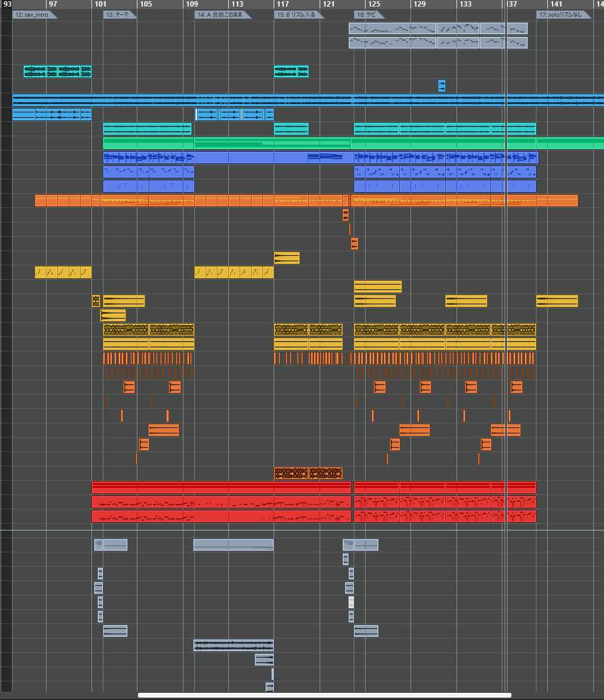Viewport: 604px width, 700px height.
Task: Select the long blue audio waveform spanning entire timeline
Action: [308, 100]
